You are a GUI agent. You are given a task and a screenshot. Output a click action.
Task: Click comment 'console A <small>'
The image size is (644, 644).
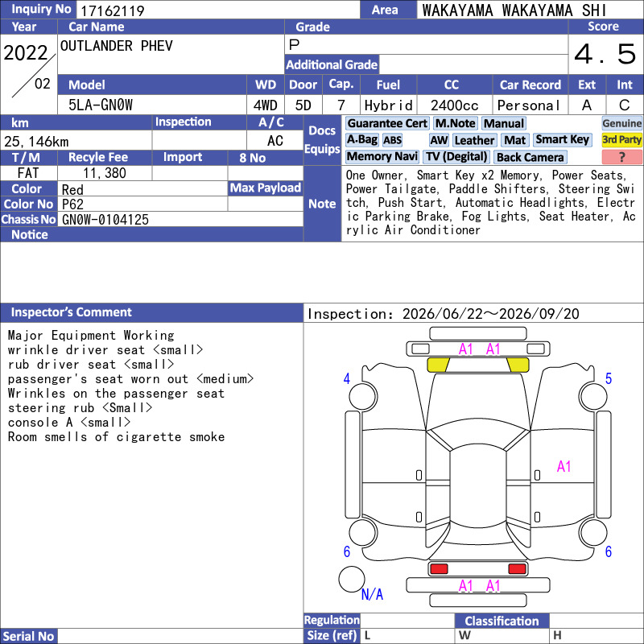(69, 423)
